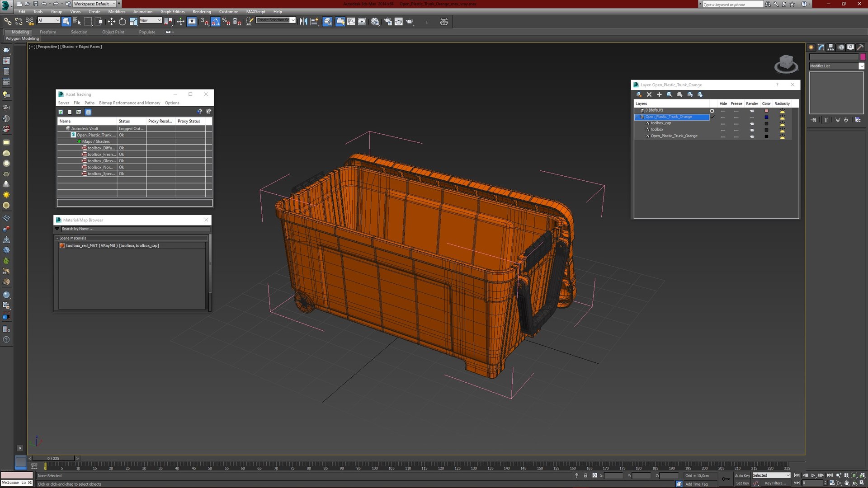Open the reference coordinate View dropdown
The height and width of the screenshot is (488, 868).
(x=151, y=20)
